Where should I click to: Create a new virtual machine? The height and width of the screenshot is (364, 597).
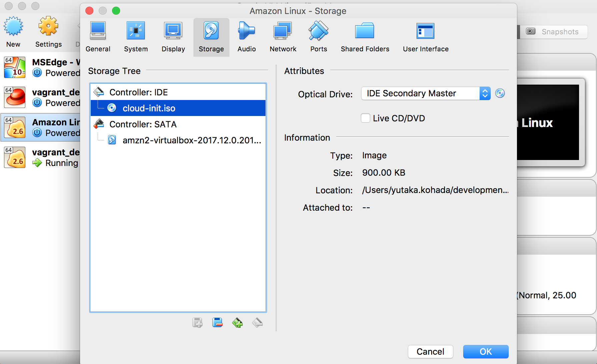click(13, 32)
